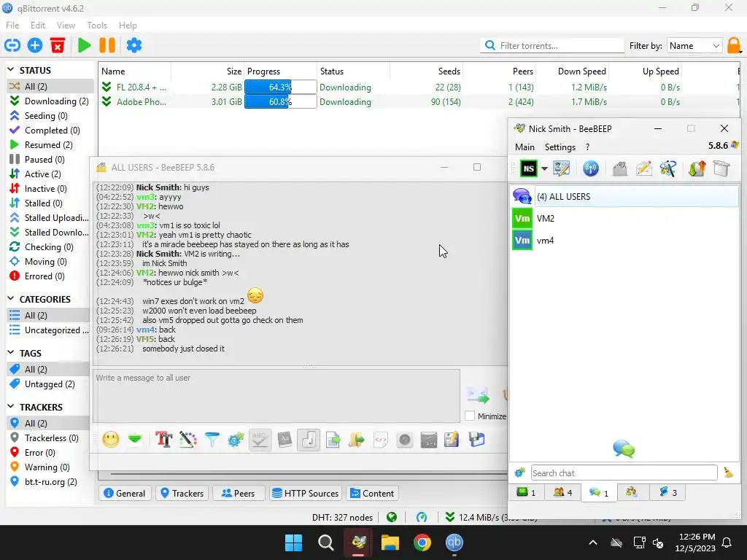Image resolution: width=747 pixels, height=560 pixels.
Task: Open VM2 chat in BeeBEEP user list
Action: (624, 219)
